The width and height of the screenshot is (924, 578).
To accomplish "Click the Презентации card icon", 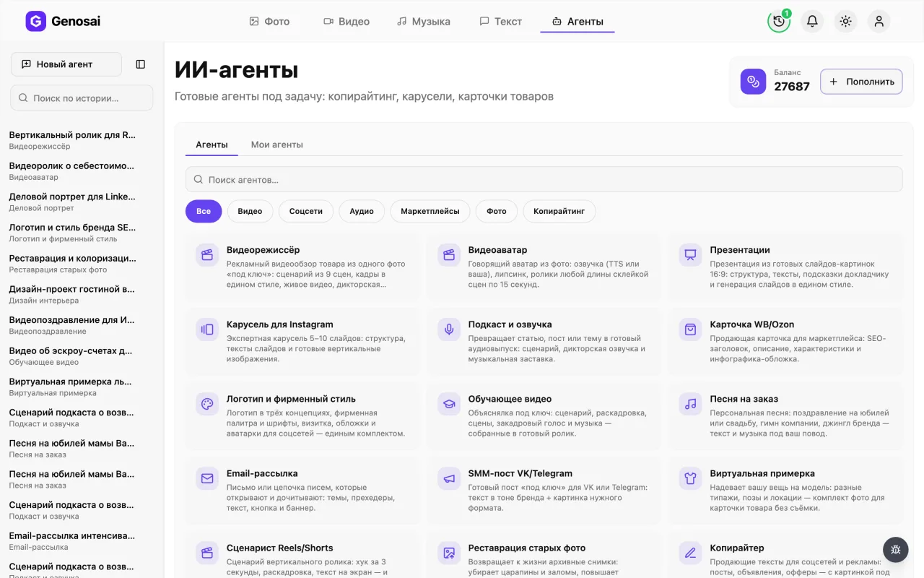I will click(x=690, y=254).
